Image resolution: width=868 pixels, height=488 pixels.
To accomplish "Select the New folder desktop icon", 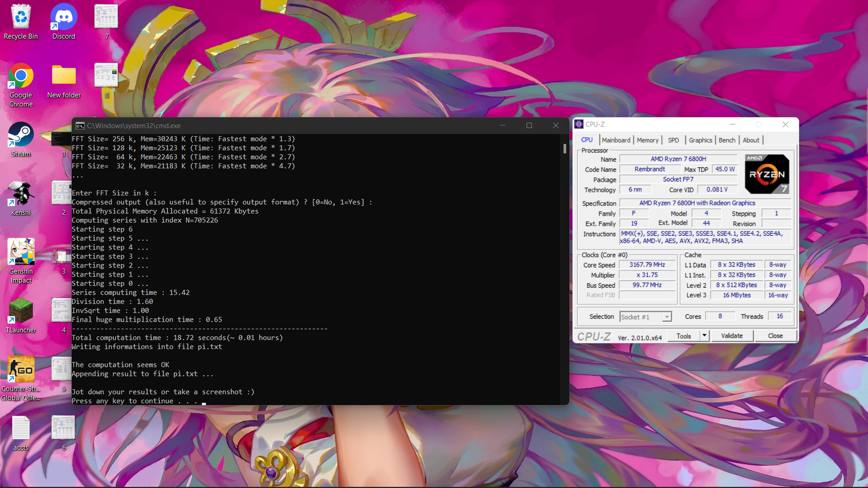I will [64, 81].
